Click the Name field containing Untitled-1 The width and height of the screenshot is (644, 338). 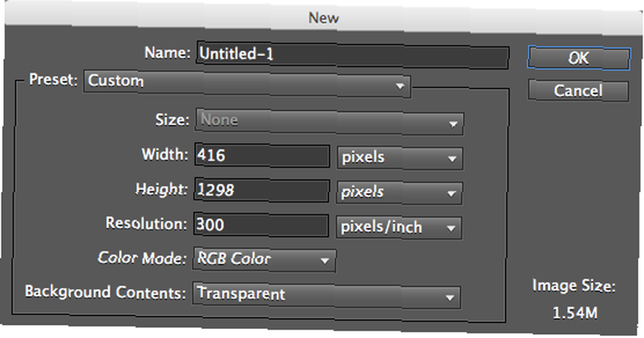pyautogui.click(x=353, y=55)
